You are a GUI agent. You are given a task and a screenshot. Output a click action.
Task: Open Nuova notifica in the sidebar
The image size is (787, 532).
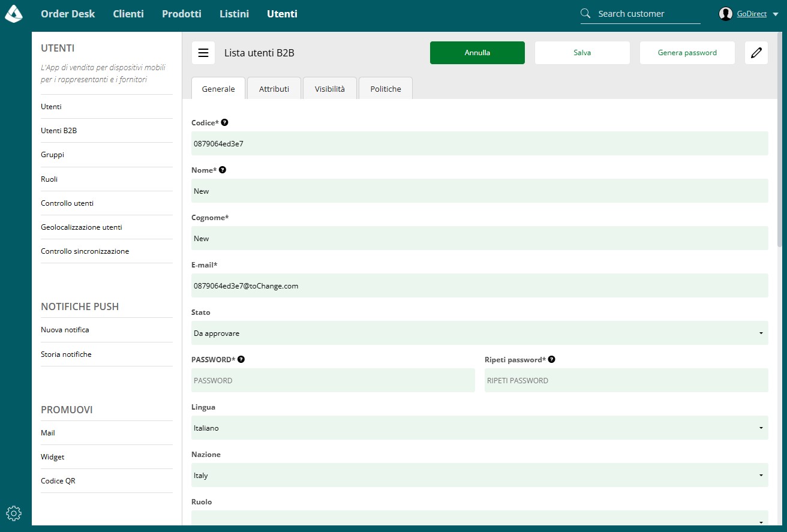(107, 330)
